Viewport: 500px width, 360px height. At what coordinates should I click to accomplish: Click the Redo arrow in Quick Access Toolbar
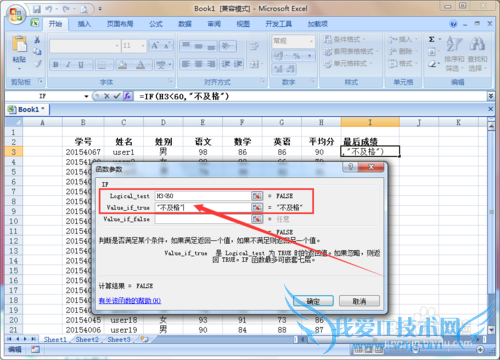(66, 9)
